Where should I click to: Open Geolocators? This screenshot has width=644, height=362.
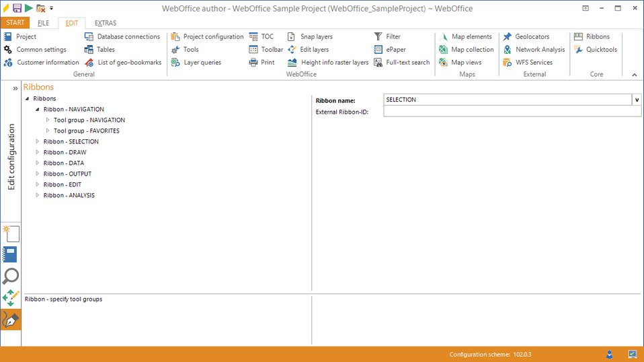click(x=526, y=36)
